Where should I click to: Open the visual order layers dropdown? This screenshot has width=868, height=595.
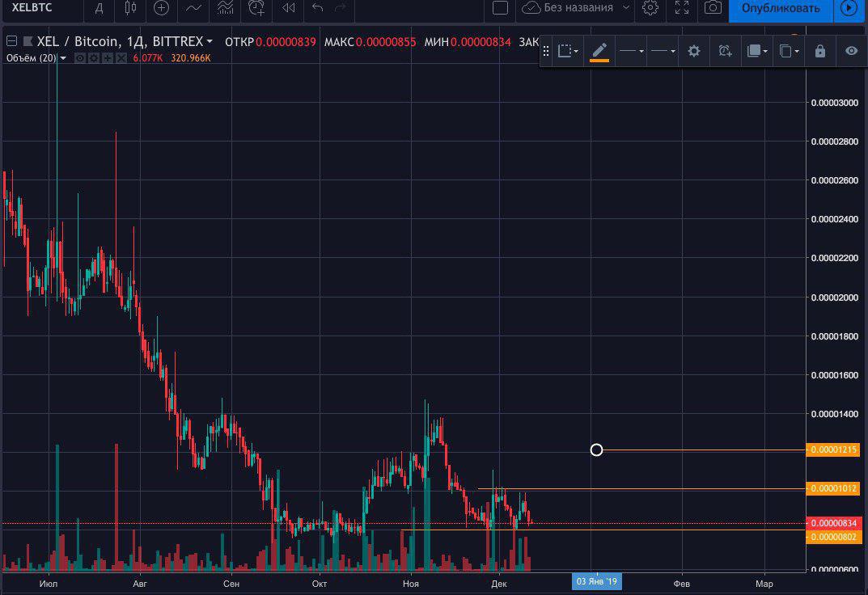coord(756,52)
